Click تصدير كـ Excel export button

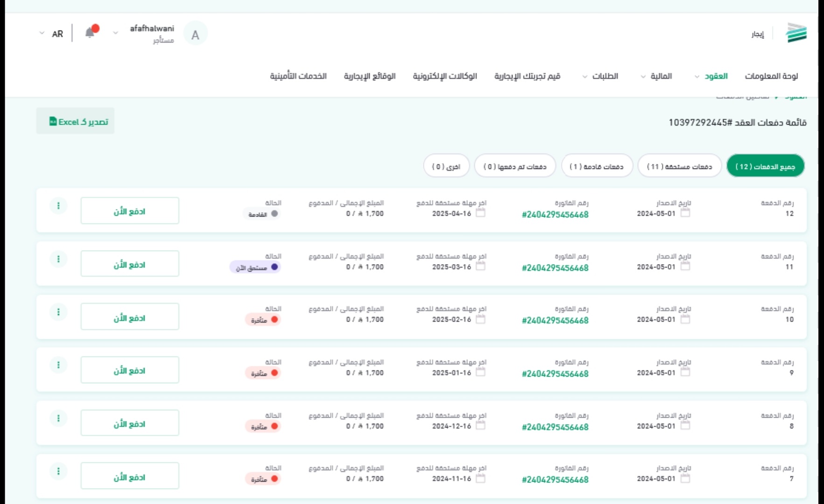point(76,121)
